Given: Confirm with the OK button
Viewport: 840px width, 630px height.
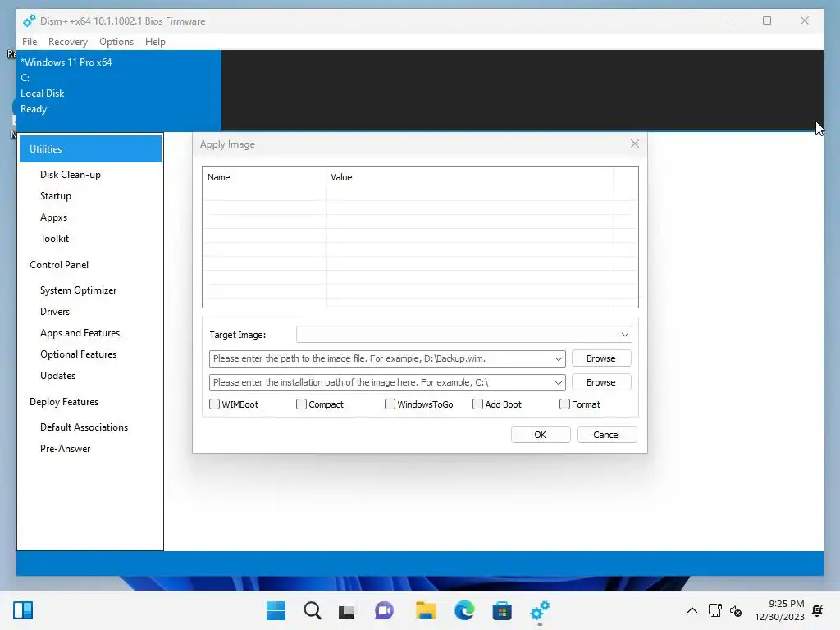Looking at the screenshot, I should coord(541,435).
